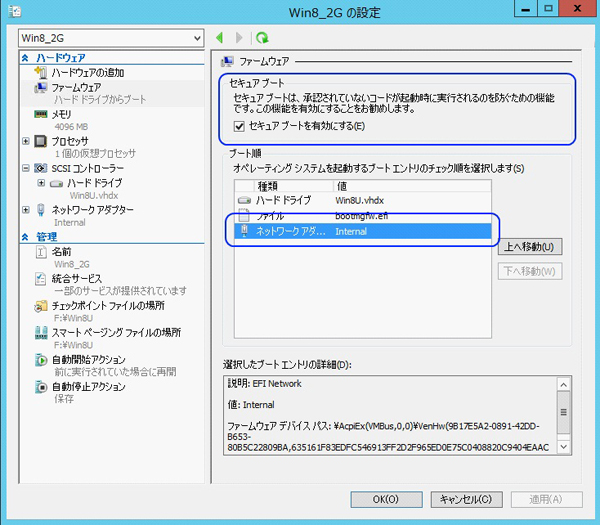Click the 自動停止アクション icon

(41, 386)
